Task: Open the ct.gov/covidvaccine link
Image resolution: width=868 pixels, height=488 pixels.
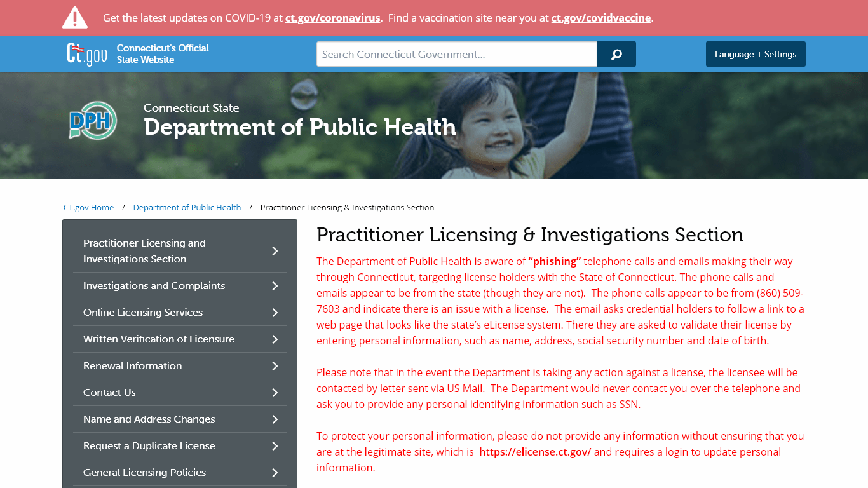Action: 600,18
